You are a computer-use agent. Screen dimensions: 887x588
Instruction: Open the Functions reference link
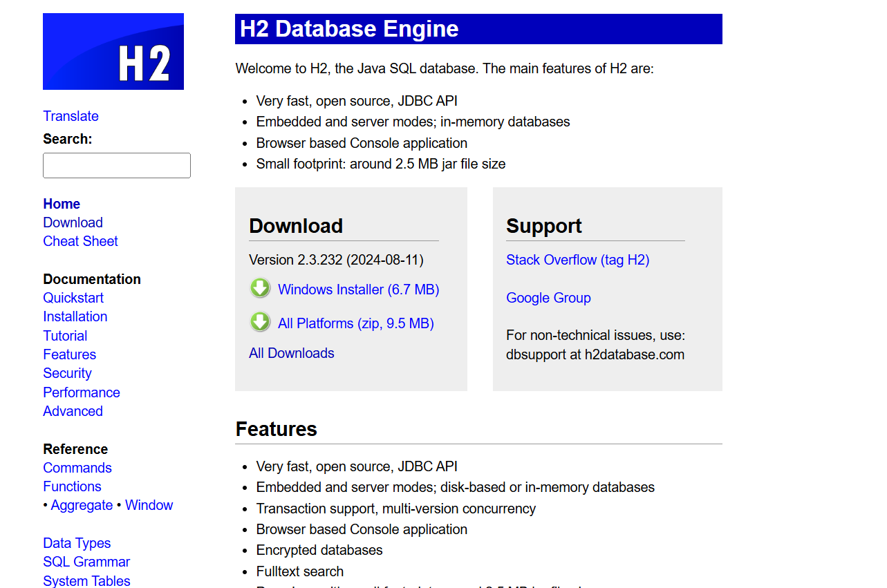click(x=72, y=486)
